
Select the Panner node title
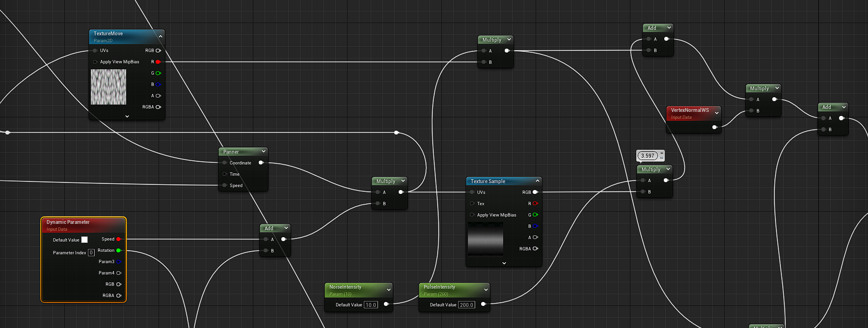(x=231, y=152)
